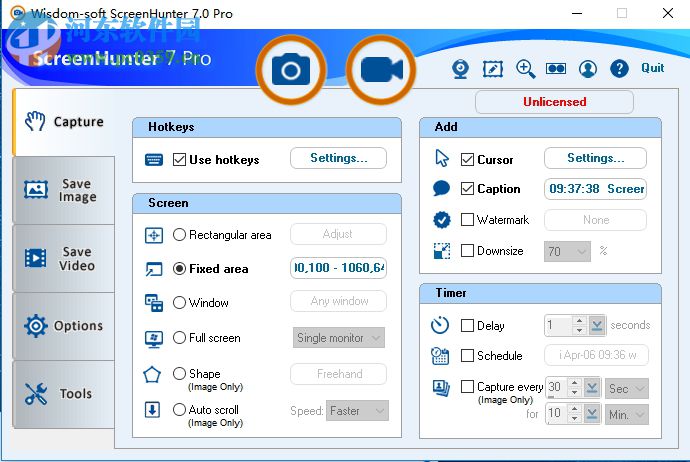Click the camera screenshot capture button
The image size is (690, 462).
(291, 70)
